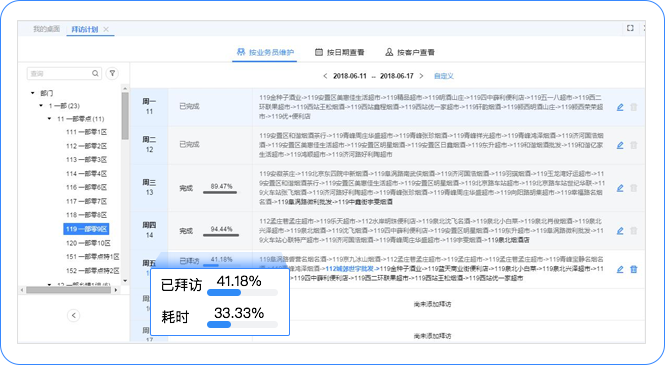Image resolution: width=665 pixels, height=365 pixels.
Task: Go to previous week with left chevron
Action: (x=325, y=76)
